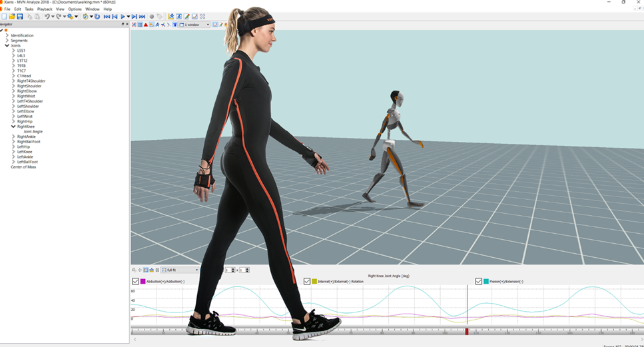This screenshot has height=347, width=644.
Task: Select the 'Joint Angle' tree item
Action: (x=33, y=131)
